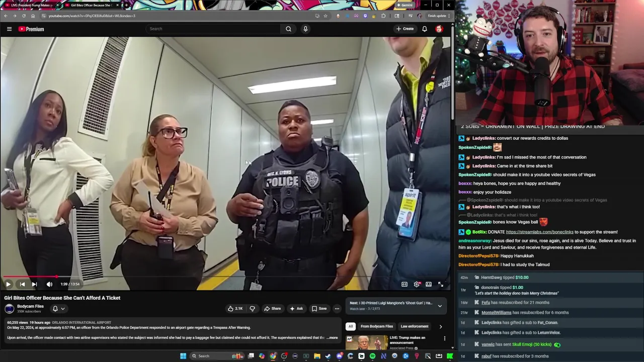
Task: Open LIVE Trump announcement video thumbnail
Action: pyautogui.click(x=367, y=343)
